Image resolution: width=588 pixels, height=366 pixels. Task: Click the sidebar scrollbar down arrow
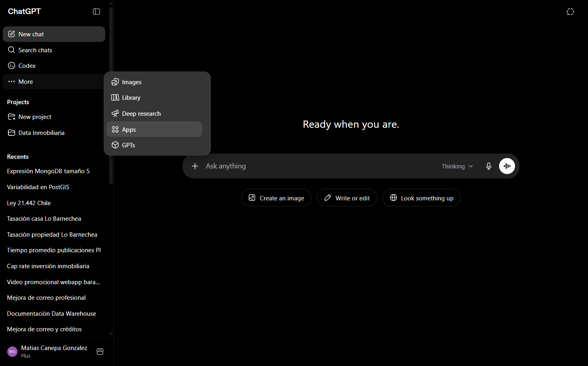(x=111, y=334)
